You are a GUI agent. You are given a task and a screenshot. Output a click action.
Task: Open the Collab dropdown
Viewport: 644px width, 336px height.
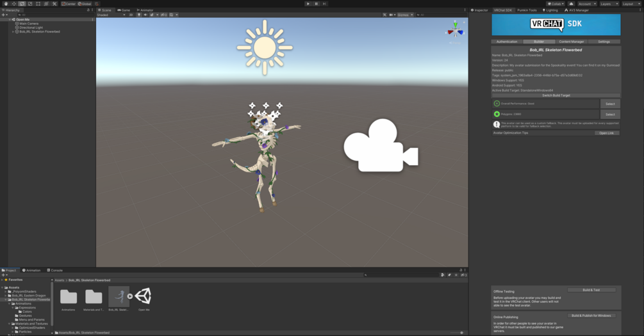[556, 4]
